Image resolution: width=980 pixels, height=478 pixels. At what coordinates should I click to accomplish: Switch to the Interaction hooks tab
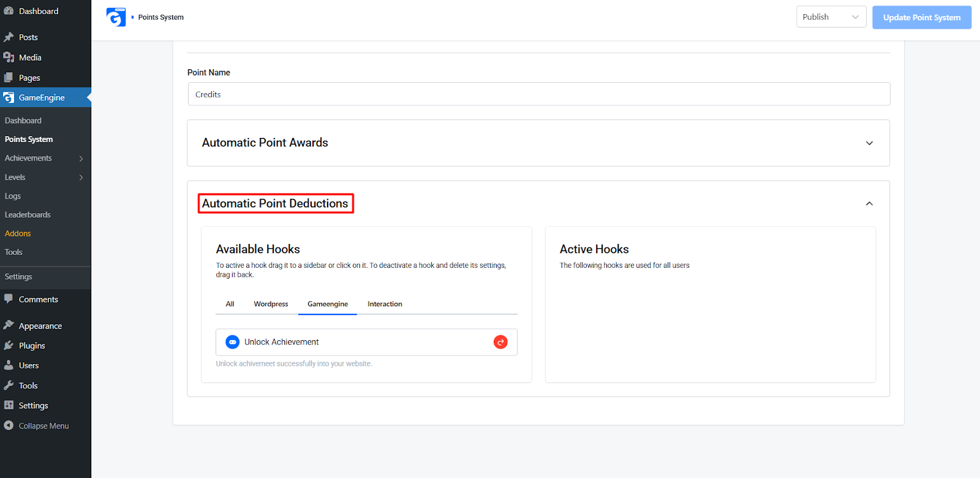385,304
